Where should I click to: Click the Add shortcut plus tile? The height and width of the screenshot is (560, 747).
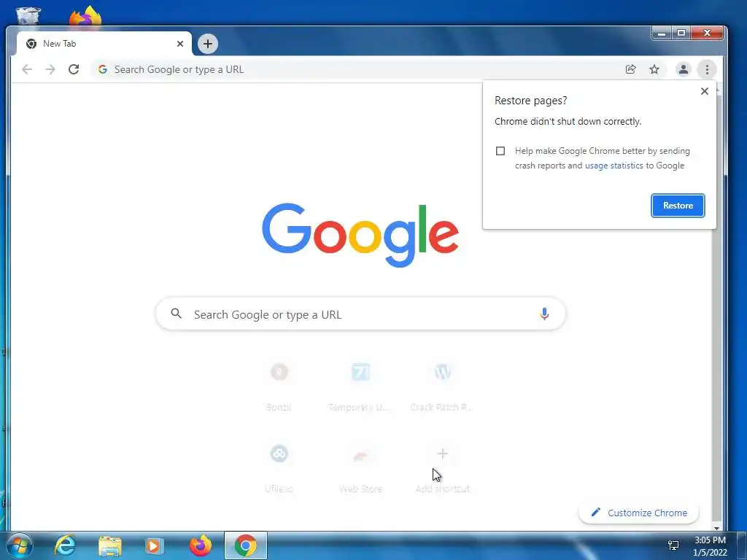[x=443, y=469]
